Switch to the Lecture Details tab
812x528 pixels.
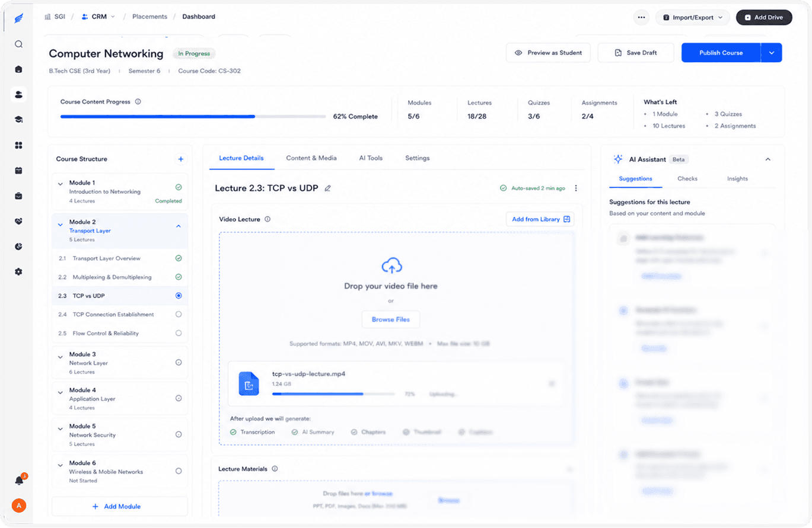pos(241,158)
